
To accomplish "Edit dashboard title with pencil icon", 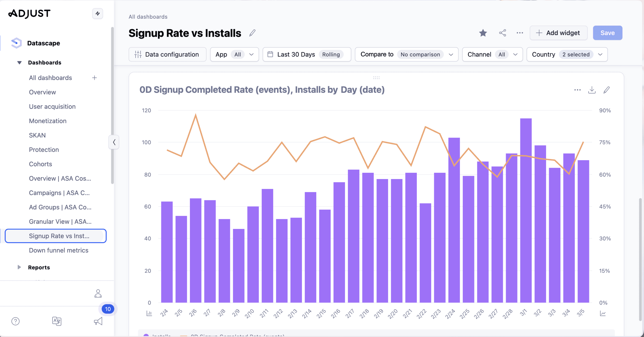I will coord(252,33).
